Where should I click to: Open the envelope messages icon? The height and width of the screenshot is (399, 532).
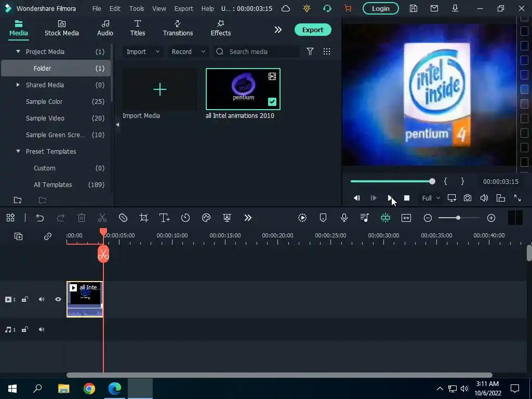(434, 8)
